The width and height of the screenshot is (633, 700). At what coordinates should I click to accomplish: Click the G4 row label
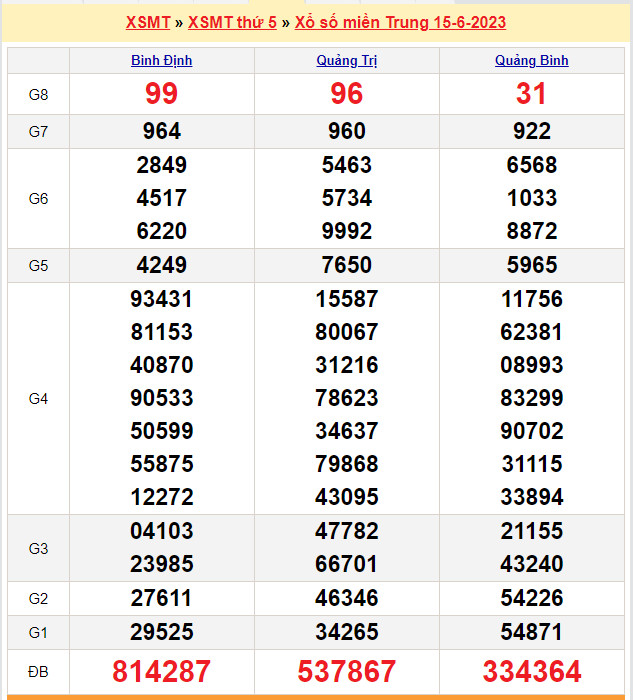click(x=38, y=399)
